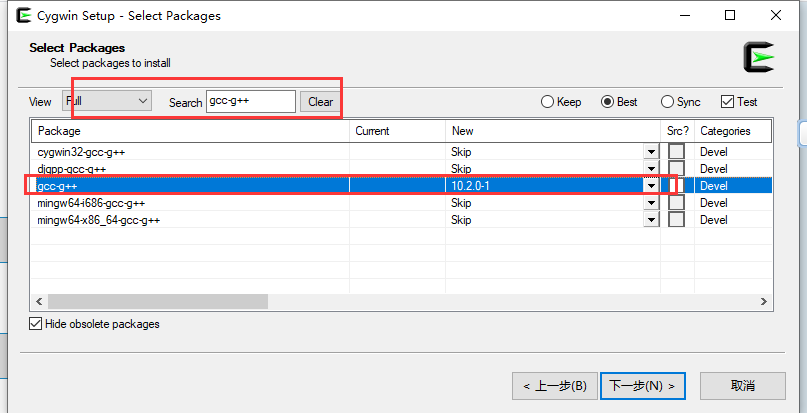Proceed with 下一步(N) button

click(643, 386)
